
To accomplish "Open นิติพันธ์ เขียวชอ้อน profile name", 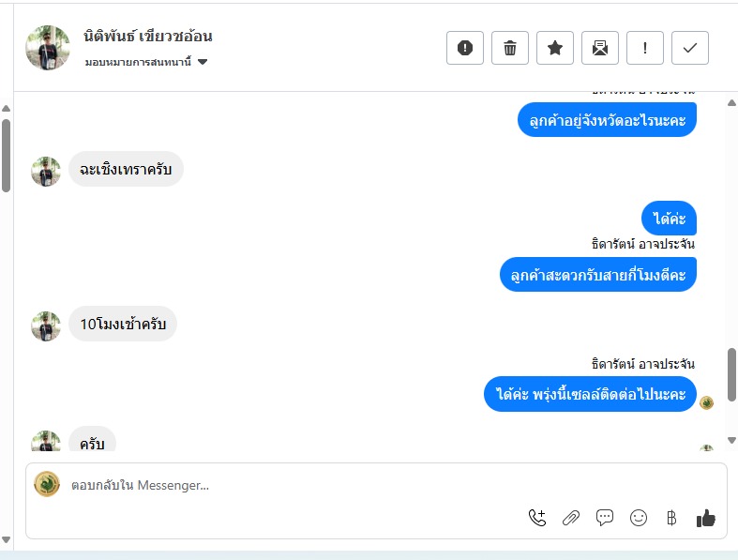I will 148,36.
